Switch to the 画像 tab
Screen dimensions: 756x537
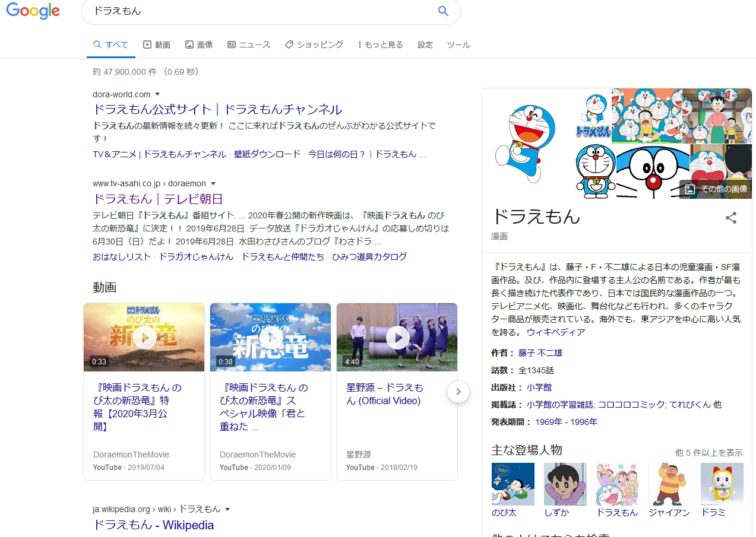click(x=199, y=45)
